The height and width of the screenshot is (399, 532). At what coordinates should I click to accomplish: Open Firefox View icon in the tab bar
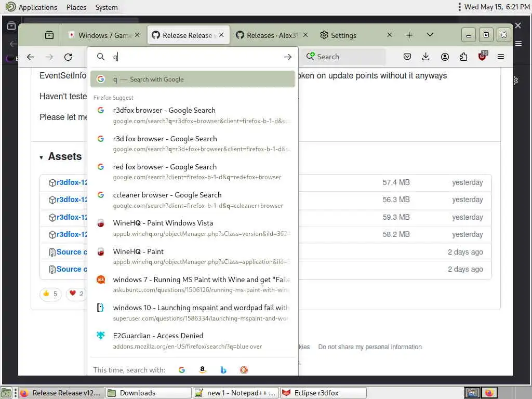pos(49,35)
